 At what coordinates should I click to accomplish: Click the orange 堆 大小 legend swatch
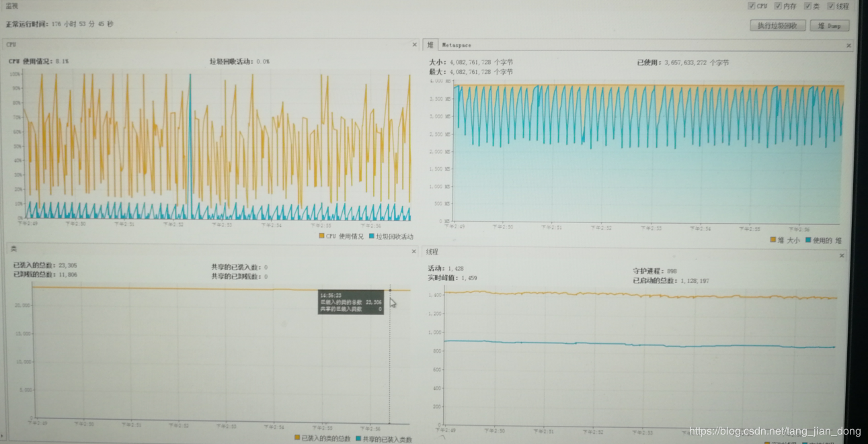(773, 240)
